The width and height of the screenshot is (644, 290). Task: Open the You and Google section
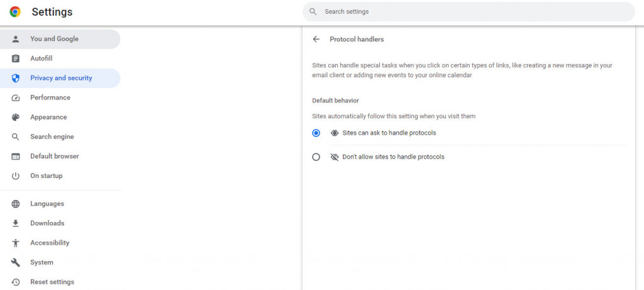[x=54, y=39]
